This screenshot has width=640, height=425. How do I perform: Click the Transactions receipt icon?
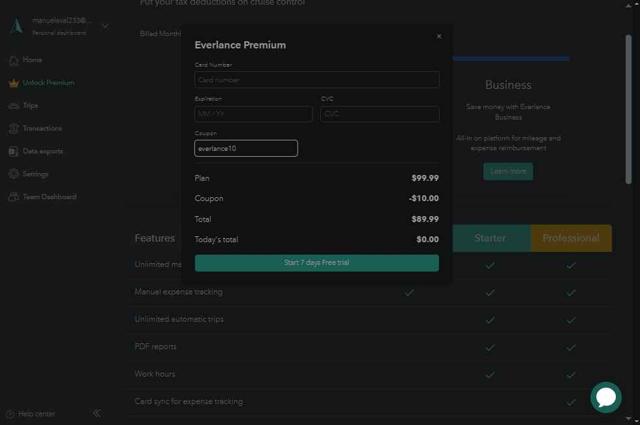point(14,129)
